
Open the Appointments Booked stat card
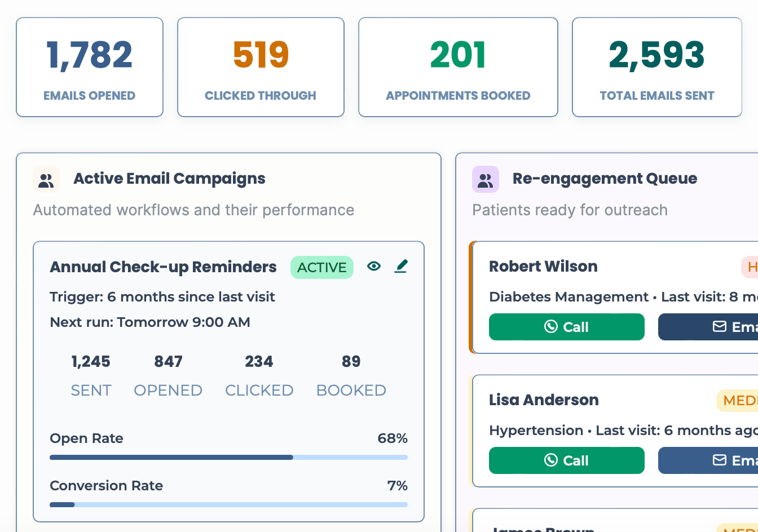[x=457, y=67]
